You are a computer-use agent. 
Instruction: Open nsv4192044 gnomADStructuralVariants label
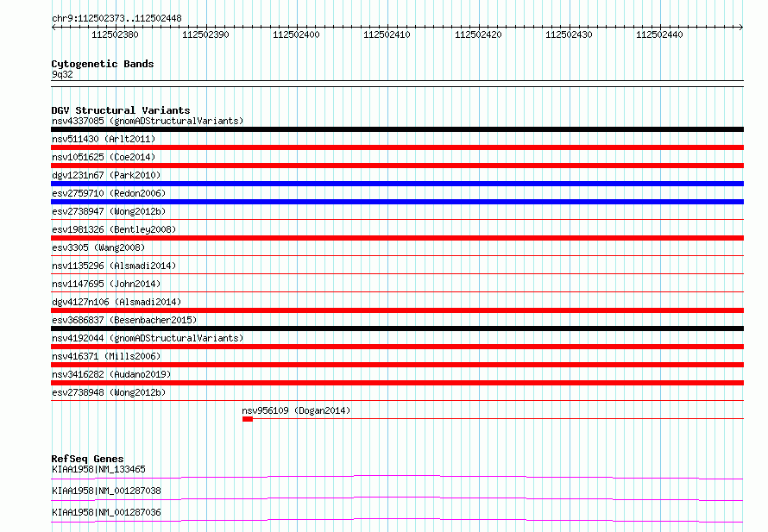(x=148, y=338)
